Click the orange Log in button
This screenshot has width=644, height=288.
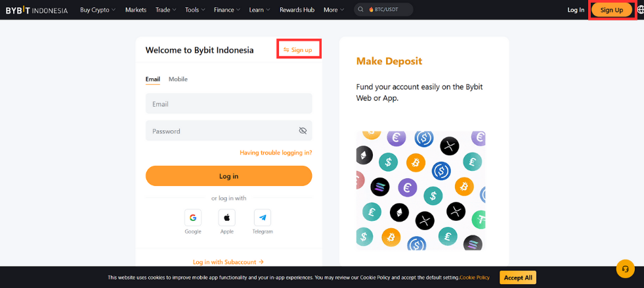(228, 176)
